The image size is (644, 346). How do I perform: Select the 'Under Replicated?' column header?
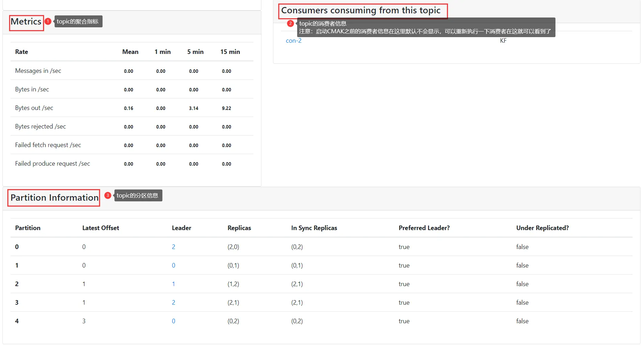click(x=542, y=228)
